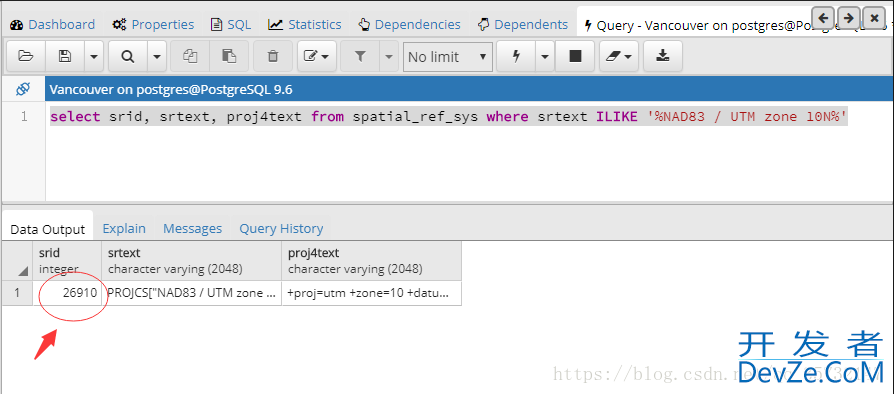Viewport: 894px width, 394px height.
Task: Click the Stop square button
Action: [x=575, y=56]
